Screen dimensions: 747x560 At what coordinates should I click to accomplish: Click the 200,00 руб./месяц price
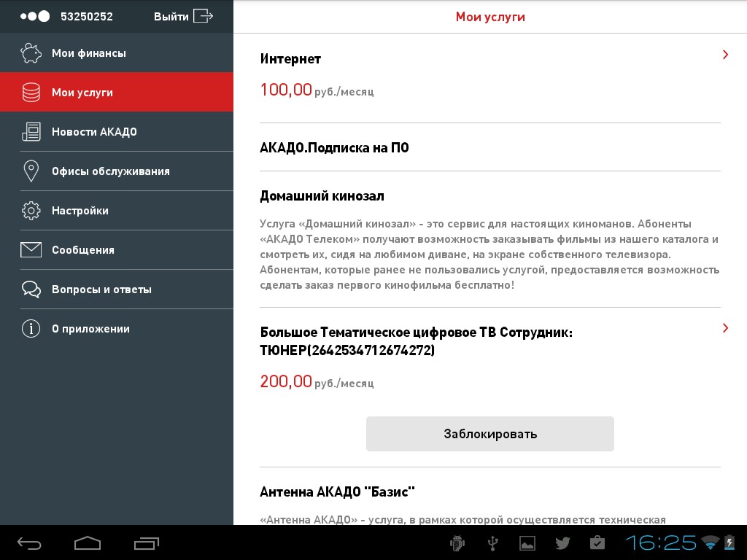click(x=317, y=381)
